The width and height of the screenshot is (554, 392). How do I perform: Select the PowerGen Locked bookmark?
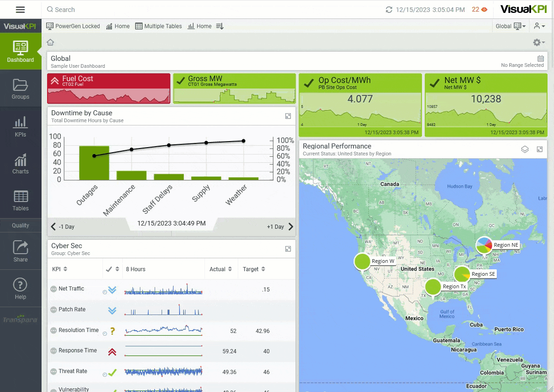click(x=73, y=26)
